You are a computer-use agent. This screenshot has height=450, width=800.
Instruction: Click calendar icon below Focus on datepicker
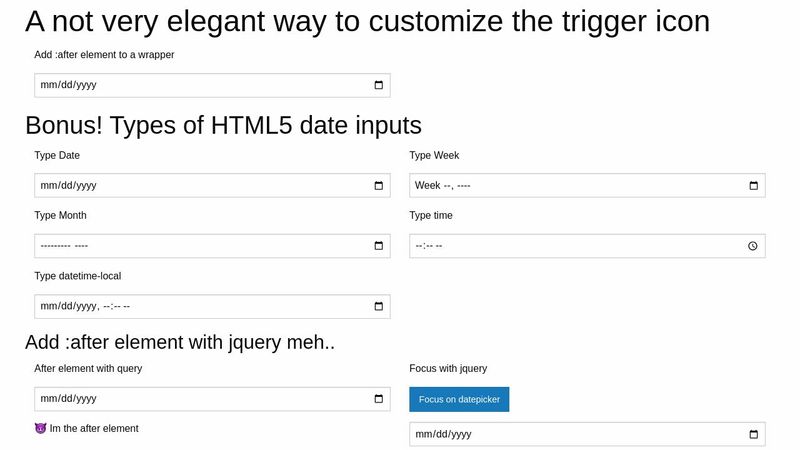(754, 434)
